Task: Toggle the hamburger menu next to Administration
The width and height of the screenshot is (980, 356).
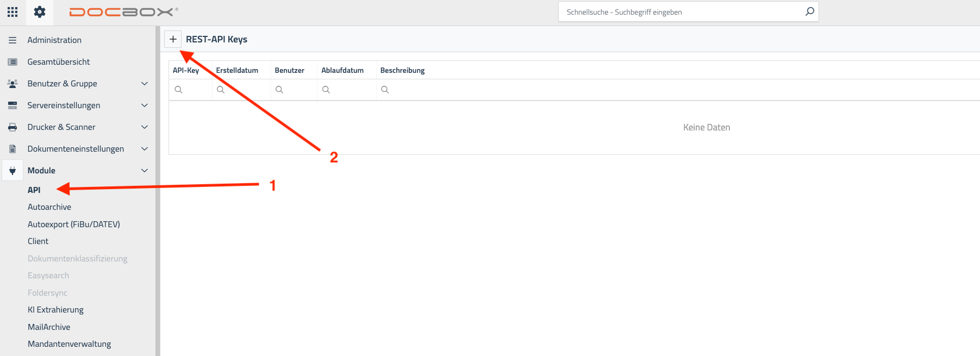Action: tap(13, 40)
